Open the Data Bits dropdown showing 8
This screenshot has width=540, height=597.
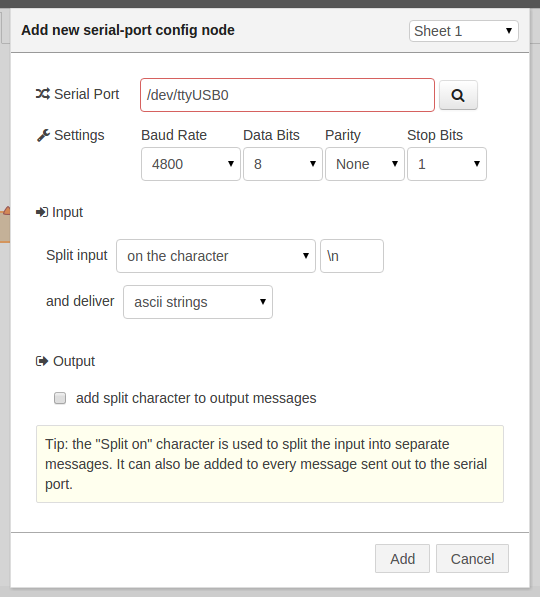[x=283, y=164]
